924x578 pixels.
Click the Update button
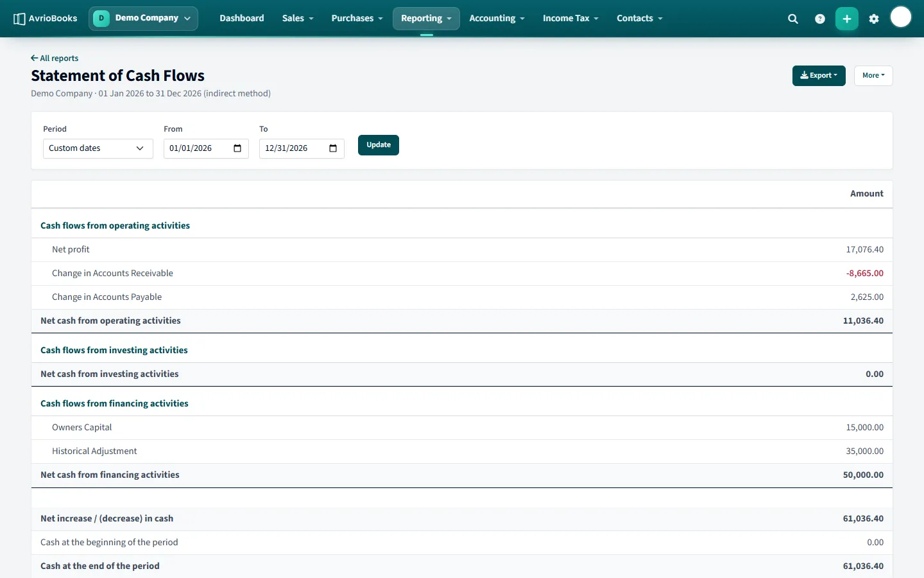pos(379,145)
